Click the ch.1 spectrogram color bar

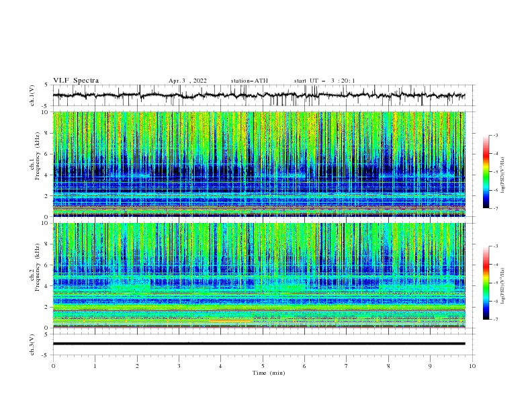pos(486,172)
